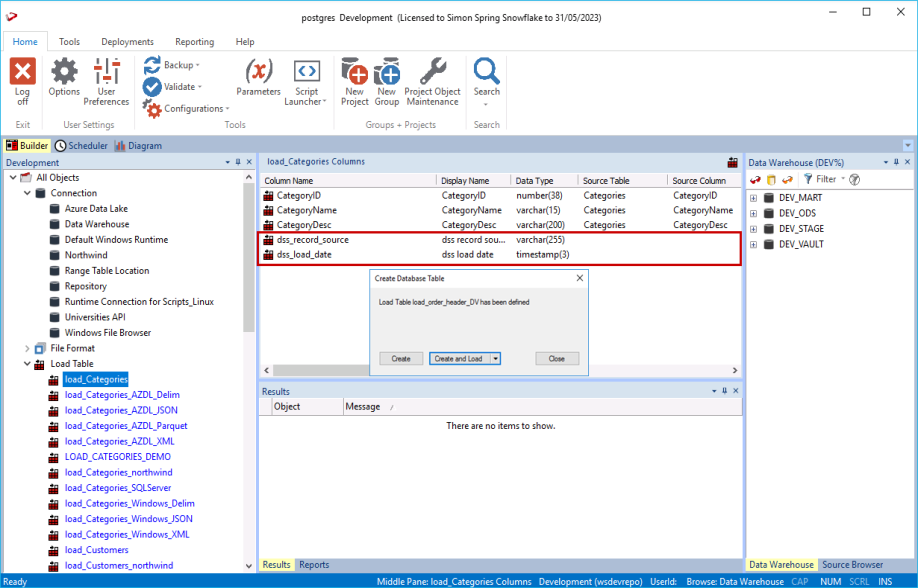Sort by the Data Type column header

[544, 181]
